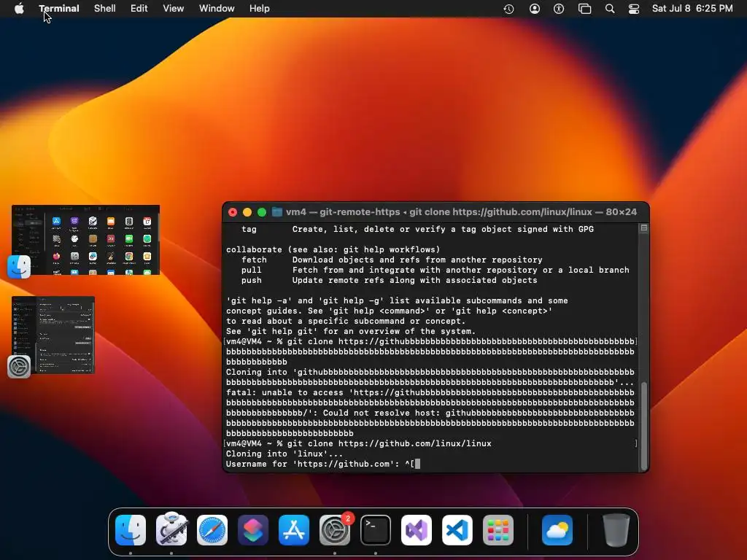The height and width of the screenshot is (560, 747).
Task: Open App Store from the Dock
Action: 294,530
